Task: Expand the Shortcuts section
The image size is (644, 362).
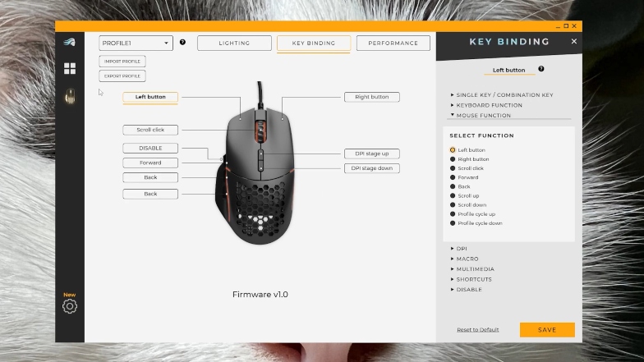Action: (x=471, y=279)
